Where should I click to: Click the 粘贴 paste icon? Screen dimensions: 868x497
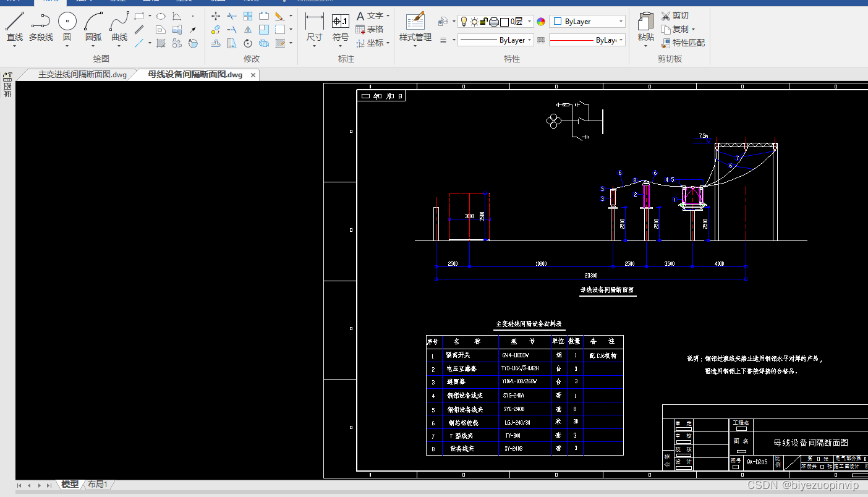[x=646, y=22]
